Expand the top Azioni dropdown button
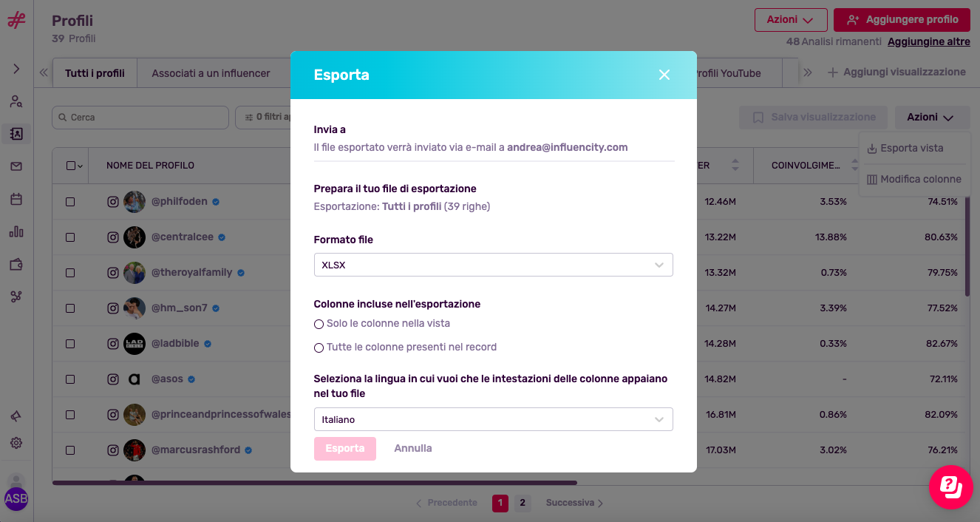Viewport: 980px width, 522px height. point(791,20)
